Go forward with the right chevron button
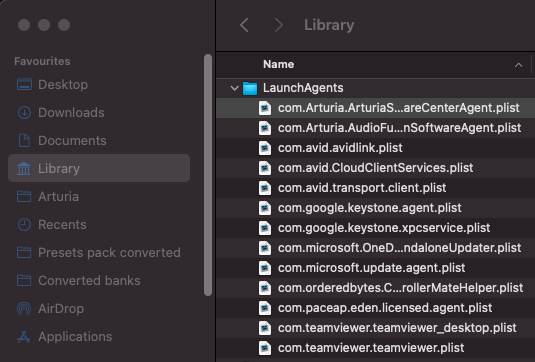 [279, 25]
